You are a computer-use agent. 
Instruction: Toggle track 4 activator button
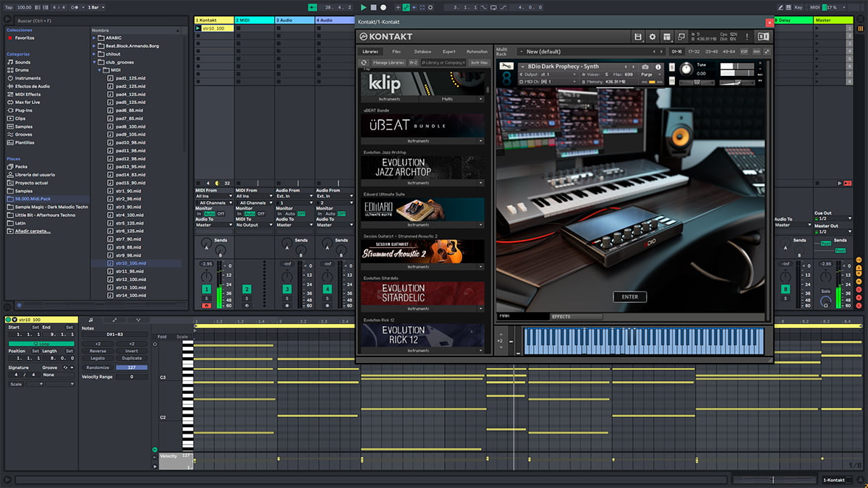tap(327, 290)
